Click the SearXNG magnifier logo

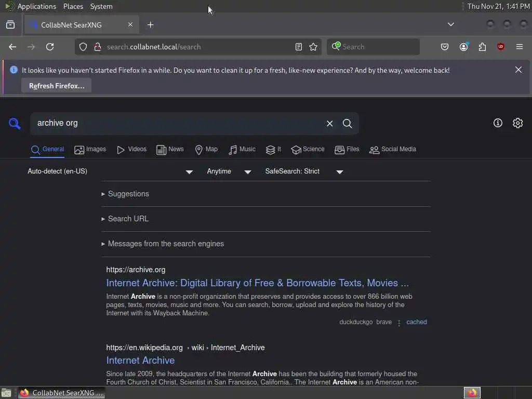click(15, 123)
